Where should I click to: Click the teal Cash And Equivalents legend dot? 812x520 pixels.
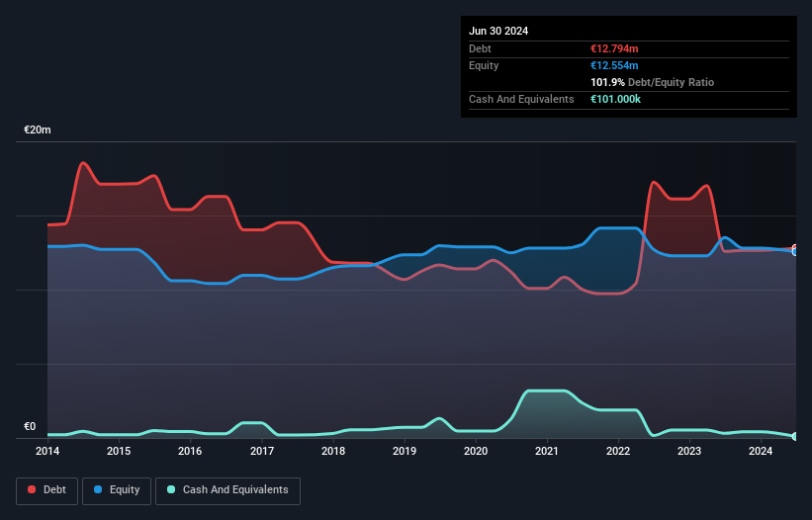coord(171,489)
